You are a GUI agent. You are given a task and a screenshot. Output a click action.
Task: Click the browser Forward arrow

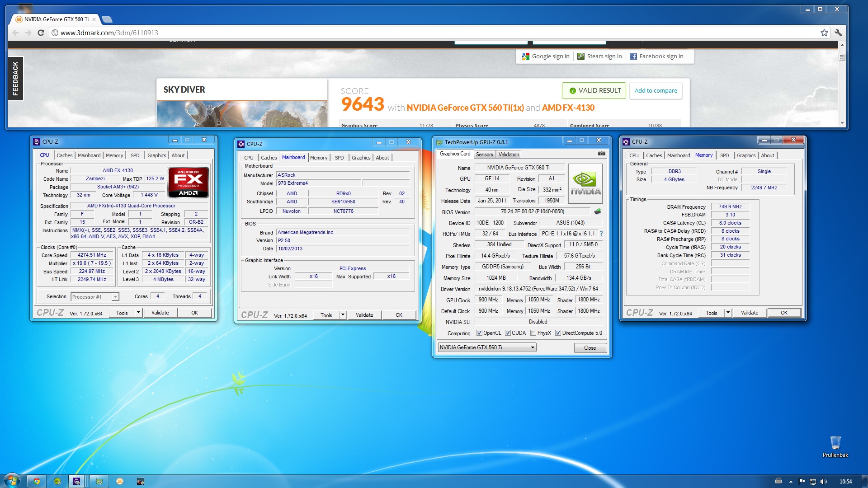click(28, 33)
